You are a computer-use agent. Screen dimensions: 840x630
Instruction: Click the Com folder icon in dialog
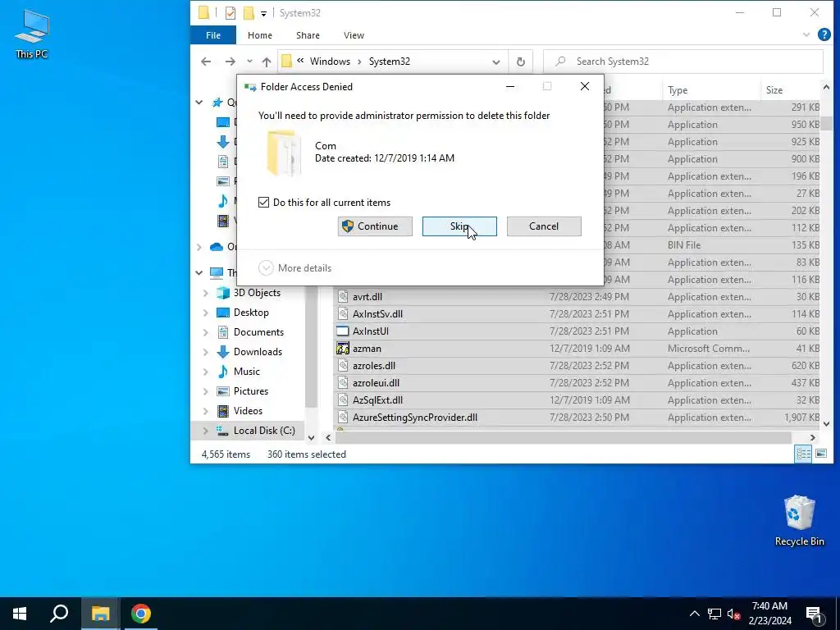coord(285,153)
